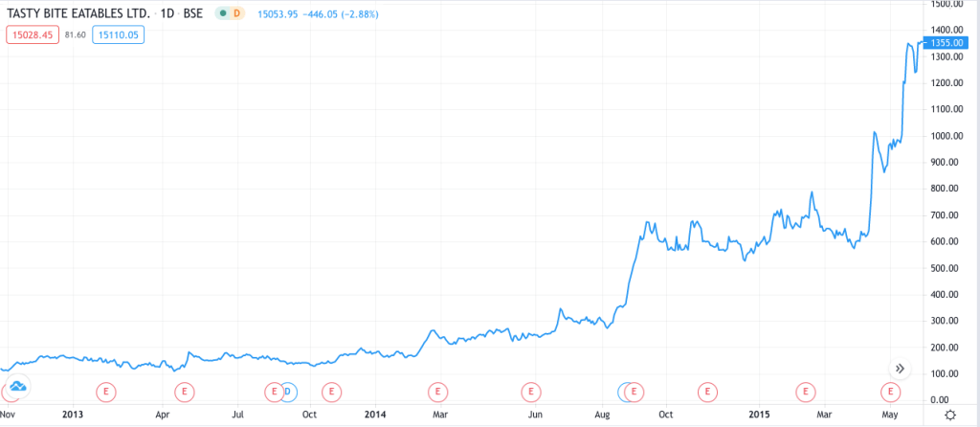Click the red 15028.45 sell price box
Image resolution: width=980 pixels, height=427 pixels.
33,34
